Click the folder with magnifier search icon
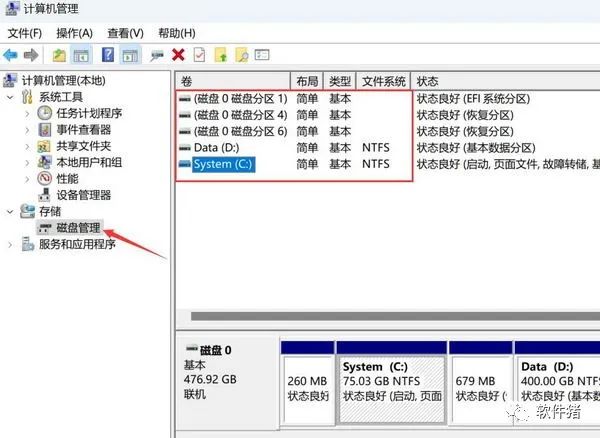 (242, 55)
